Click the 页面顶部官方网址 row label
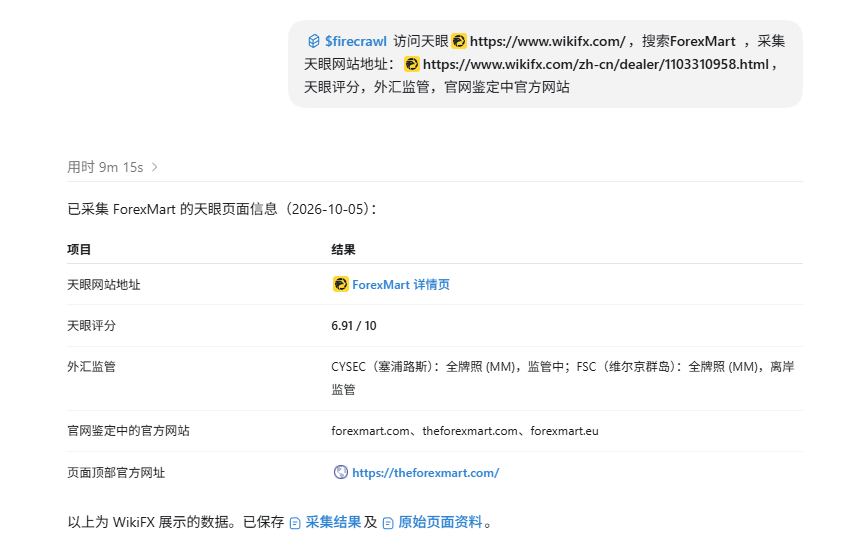The image size is (856, 558). (x=116, y=473)
